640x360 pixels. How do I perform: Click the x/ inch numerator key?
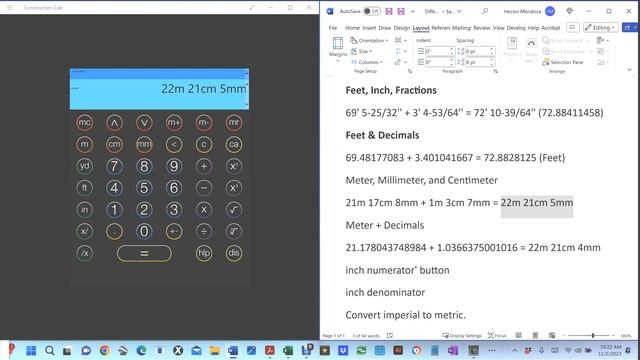click(x=84, y=231)
